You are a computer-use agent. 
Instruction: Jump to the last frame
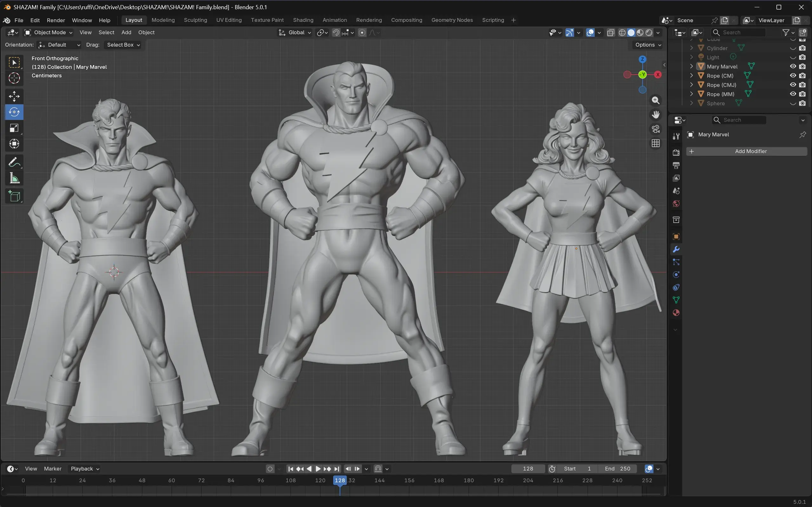[x=337, y=469]
